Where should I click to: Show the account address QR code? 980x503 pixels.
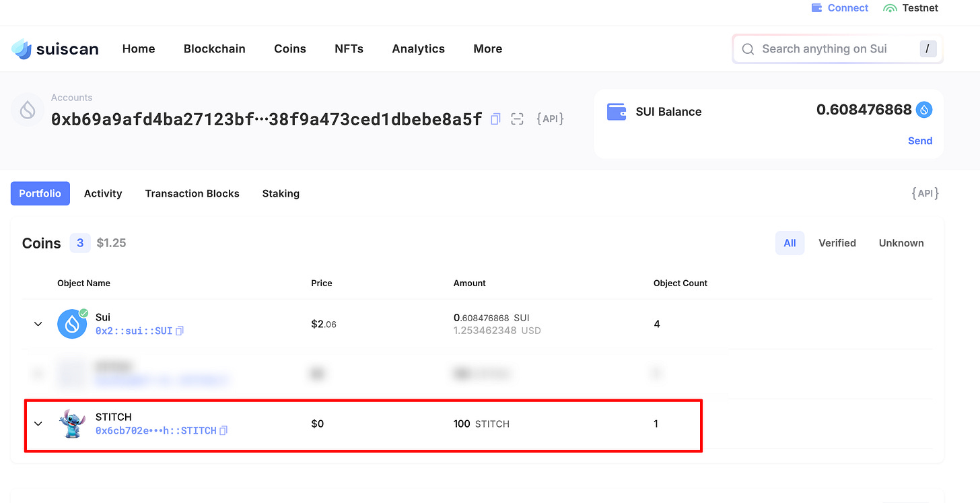(517, 119)
